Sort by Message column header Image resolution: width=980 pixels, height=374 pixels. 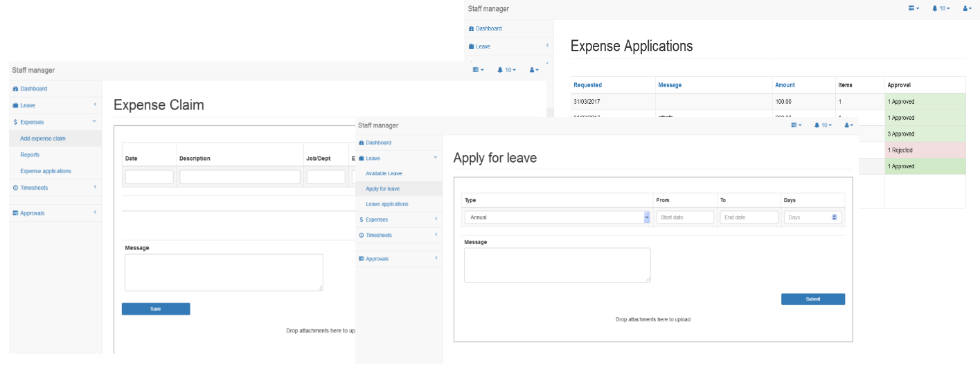pos(670,85)
